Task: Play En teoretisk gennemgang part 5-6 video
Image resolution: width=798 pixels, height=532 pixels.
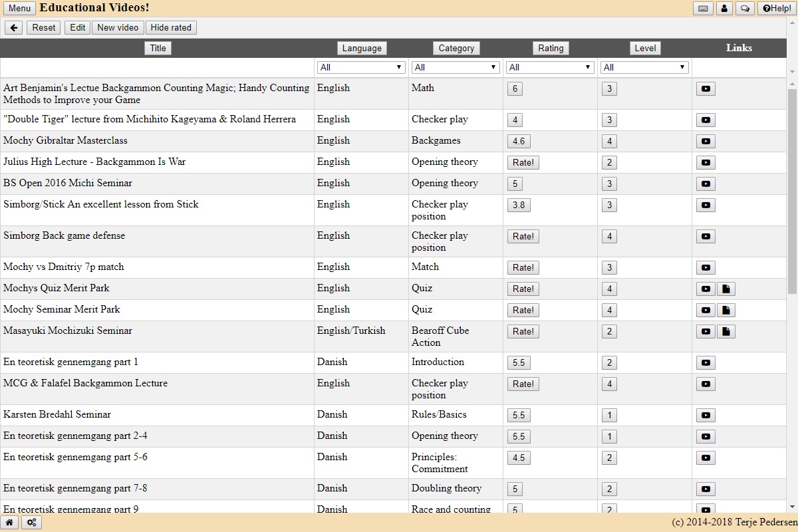Action: pos(706,458)
